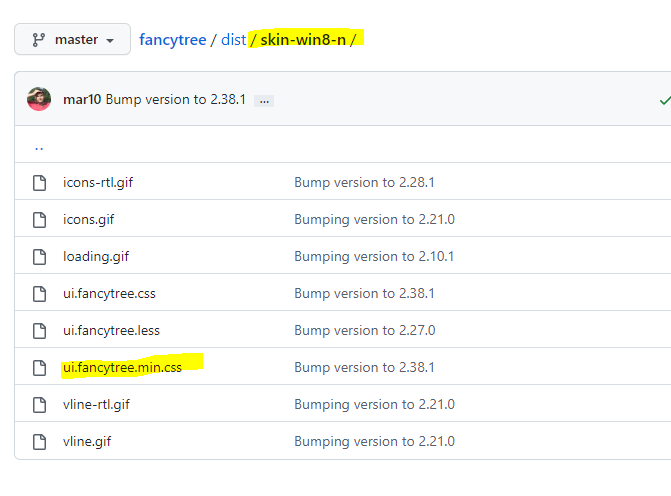
Task: Click the skin-win8-n breadcrumb text
Action: click(303, 40)
